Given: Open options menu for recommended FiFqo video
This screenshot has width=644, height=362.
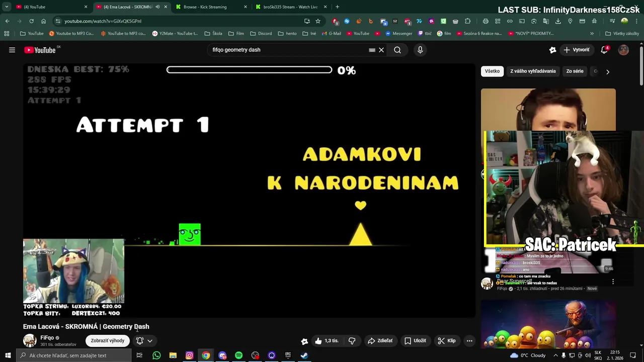Looking at the screenshot, I should pos(613,282).
